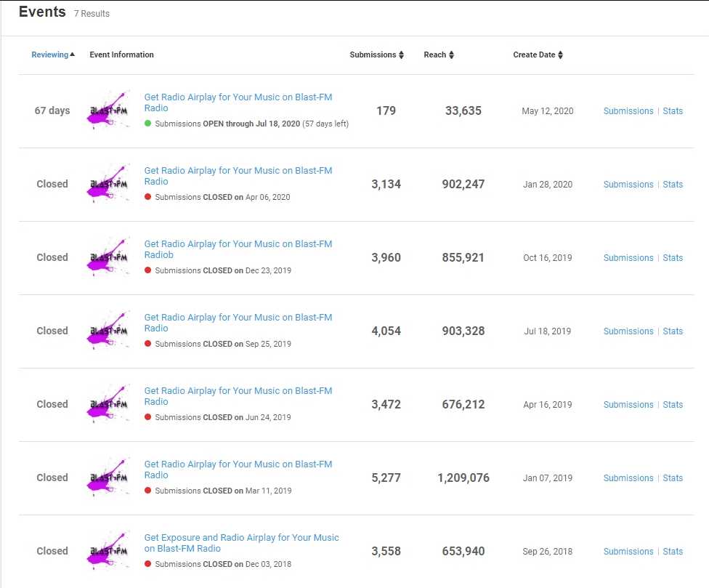Click Blast-FM logo in the 67 days row
This screenshot has width=709, height=588.
tap(108, 110)
